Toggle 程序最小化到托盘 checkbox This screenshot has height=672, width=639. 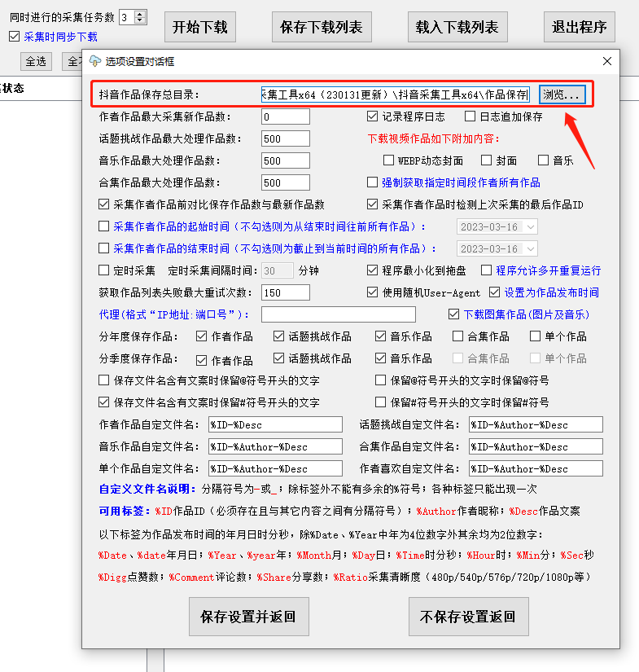372,270
